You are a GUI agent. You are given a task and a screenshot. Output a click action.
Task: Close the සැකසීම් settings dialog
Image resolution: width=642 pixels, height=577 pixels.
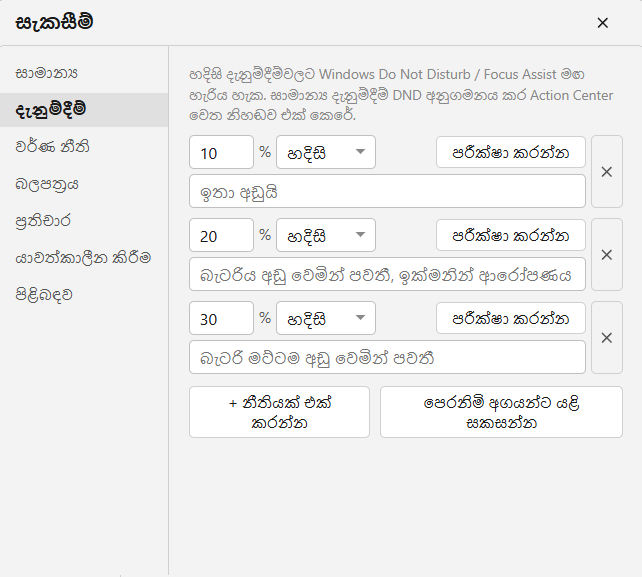tap(602, 23)
